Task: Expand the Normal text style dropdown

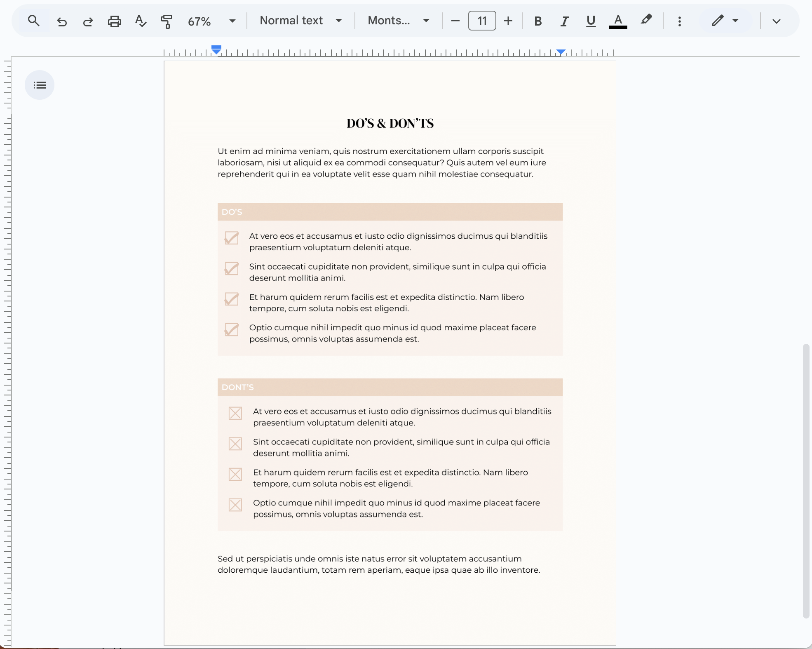Action: 301,21
